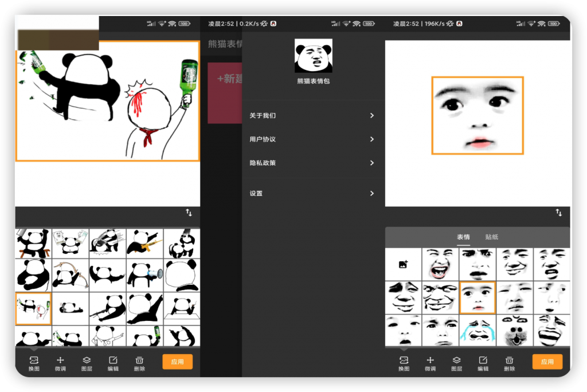Expand chevron on the 隐私政策 row
Screen dimensions: 587x392
[x=371, y=163]
